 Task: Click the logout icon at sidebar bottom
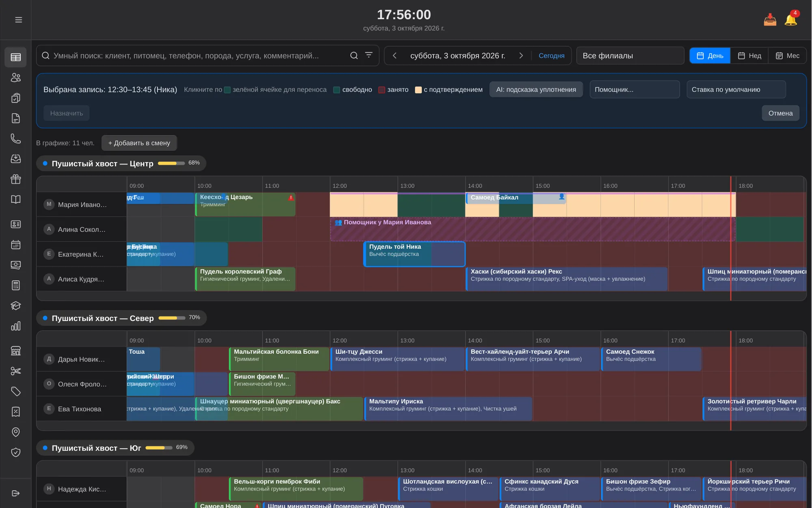tap(15, 493)
